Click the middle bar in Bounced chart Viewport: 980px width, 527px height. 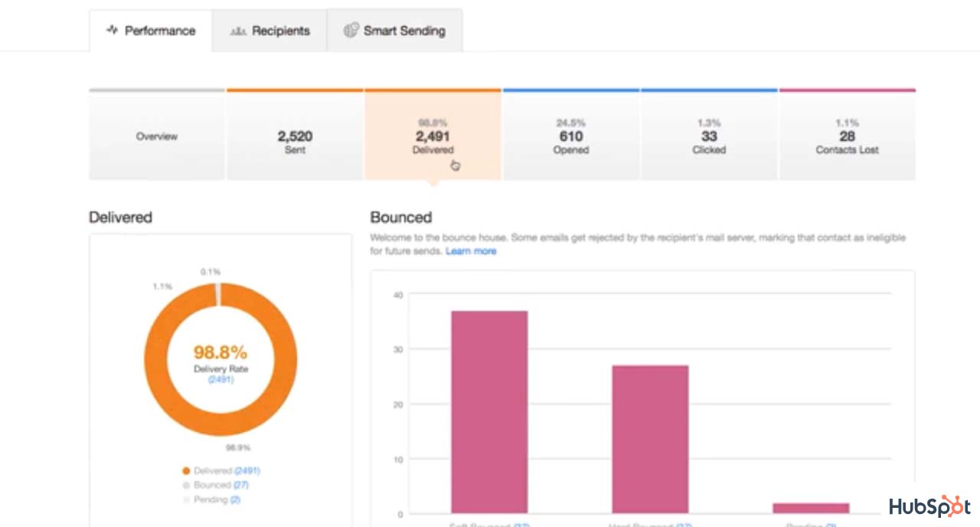tap(650, 439)
